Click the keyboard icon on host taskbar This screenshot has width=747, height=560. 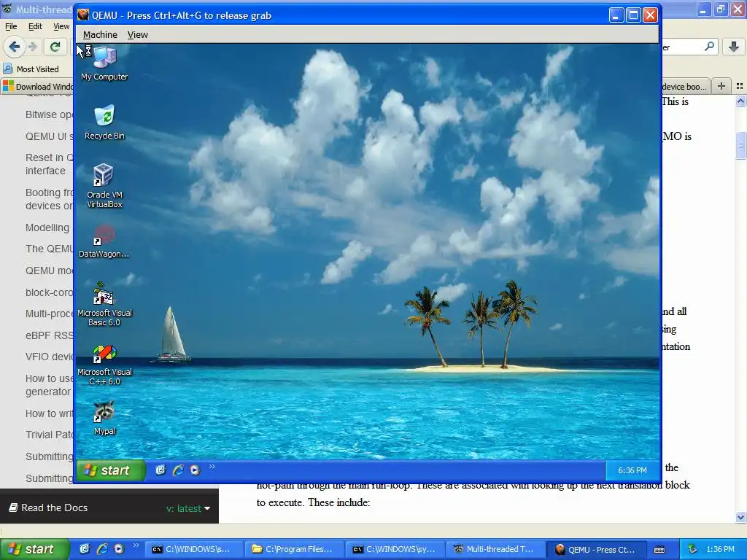click(x=659, y=550)
